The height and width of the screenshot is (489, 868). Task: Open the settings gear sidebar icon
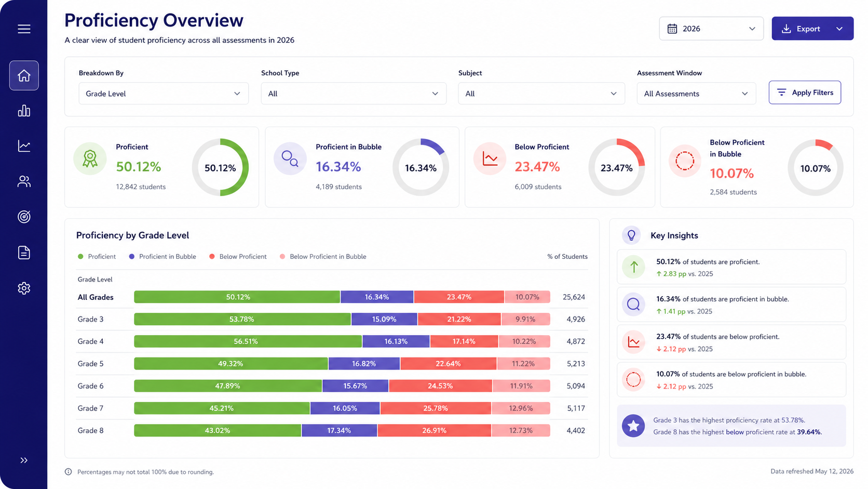24,288
